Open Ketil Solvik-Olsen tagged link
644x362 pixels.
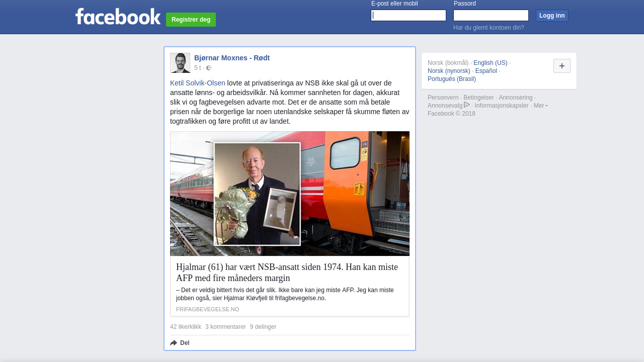198,83
